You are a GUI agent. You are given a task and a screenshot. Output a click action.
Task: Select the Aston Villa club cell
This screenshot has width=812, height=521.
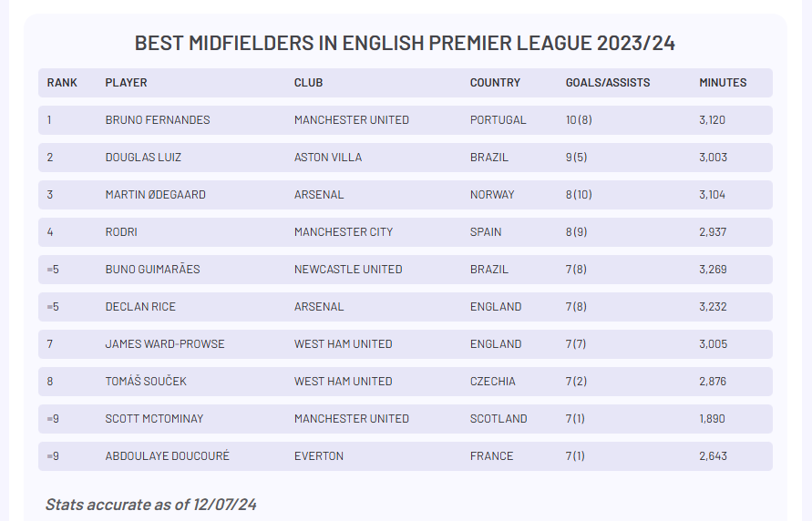(x=328, y=158)
